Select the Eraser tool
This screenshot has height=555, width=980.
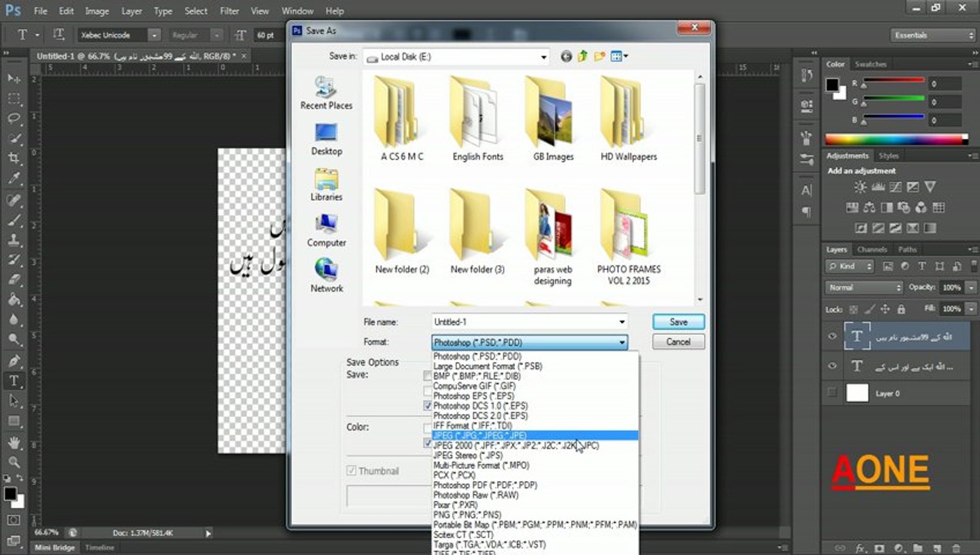pos(14,280)
